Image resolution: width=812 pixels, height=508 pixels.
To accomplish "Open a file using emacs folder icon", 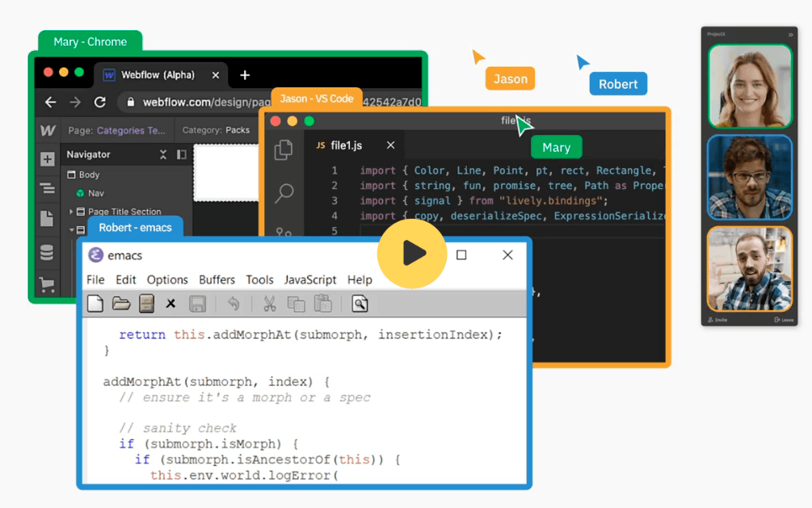I will [121, 304].
